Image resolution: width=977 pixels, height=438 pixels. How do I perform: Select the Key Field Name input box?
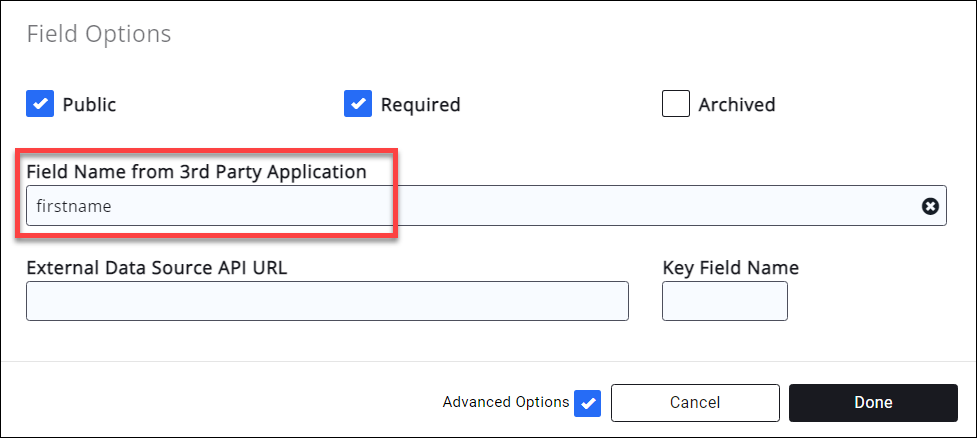724,301
